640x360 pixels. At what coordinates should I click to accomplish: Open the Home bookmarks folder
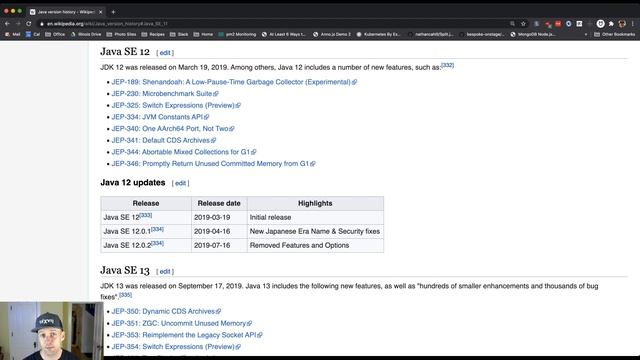[x=203, y=34]
